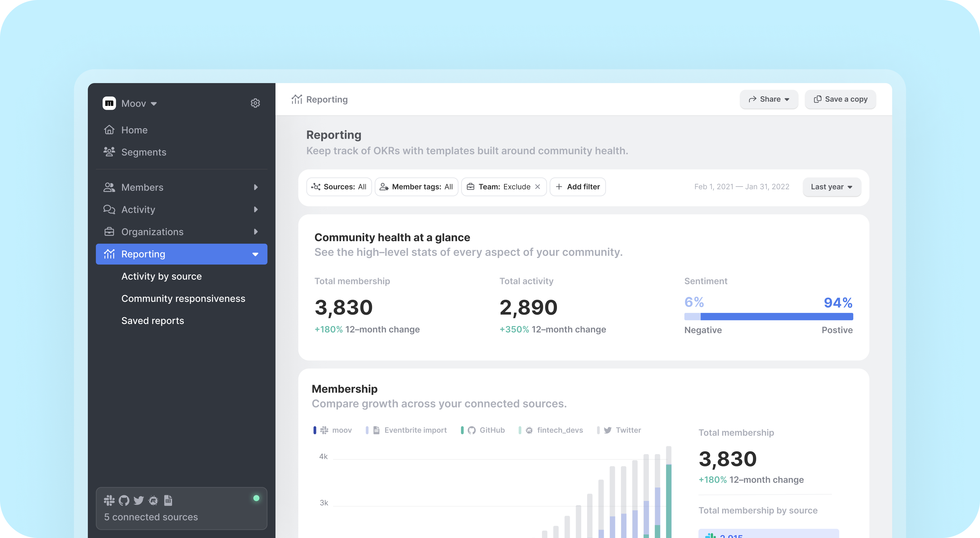Click the Segments people icon
This screenshot has width=980, height=538.
point(109,152)
